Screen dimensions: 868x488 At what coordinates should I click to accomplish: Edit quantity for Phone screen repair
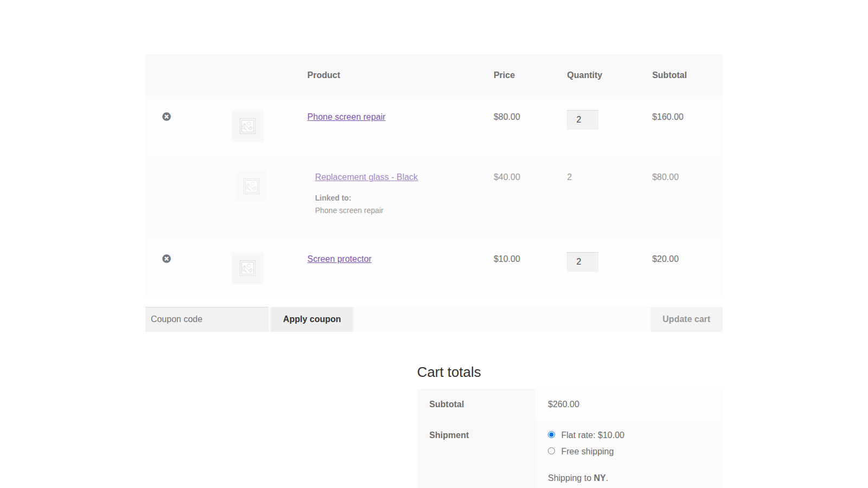(x=583, y=120)
